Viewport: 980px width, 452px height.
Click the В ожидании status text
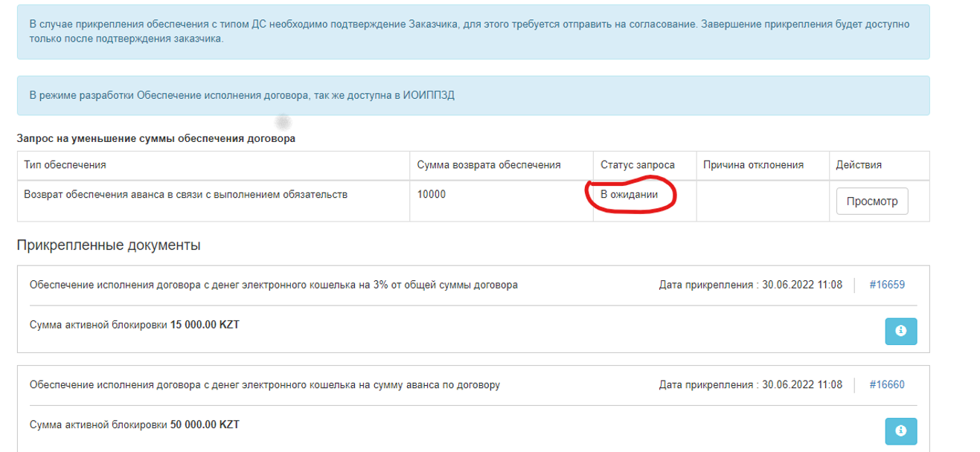[630, 195]
